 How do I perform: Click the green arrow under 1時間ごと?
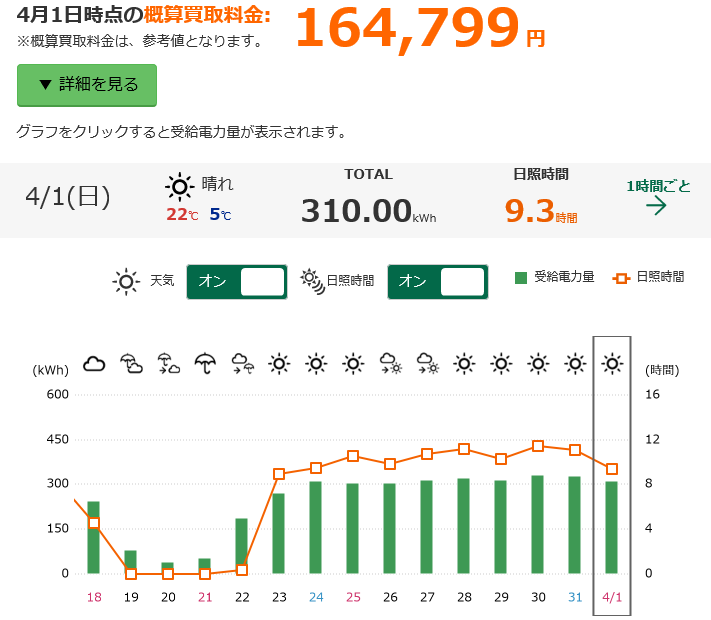[656, 206]
